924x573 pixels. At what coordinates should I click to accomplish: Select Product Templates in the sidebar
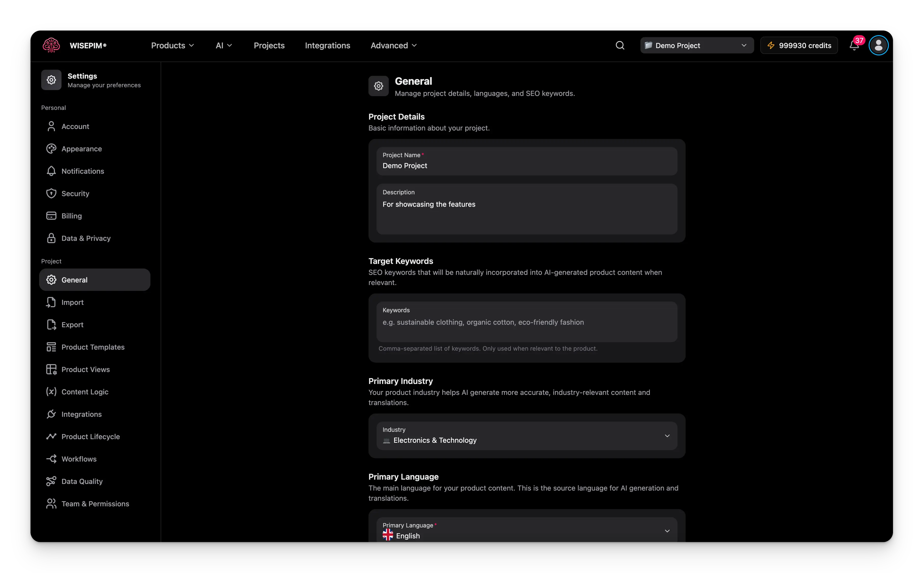(93, 347)
